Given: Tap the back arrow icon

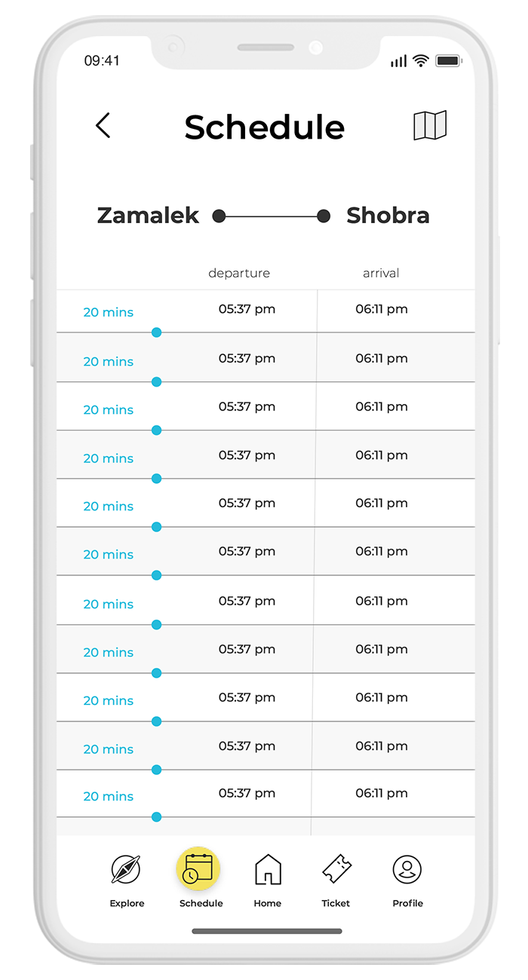Looking at the screenshot, I should [x=103, y=126].
